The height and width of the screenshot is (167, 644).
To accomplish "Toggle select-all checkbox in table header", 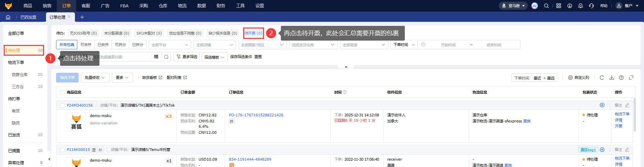I will point(62,92).
